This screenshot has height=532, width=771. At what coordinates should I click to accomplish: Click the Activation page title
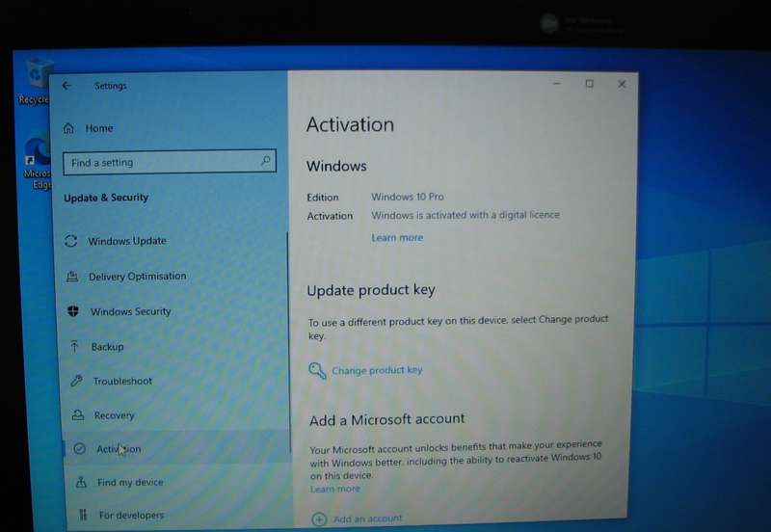(x=350, y=124)
